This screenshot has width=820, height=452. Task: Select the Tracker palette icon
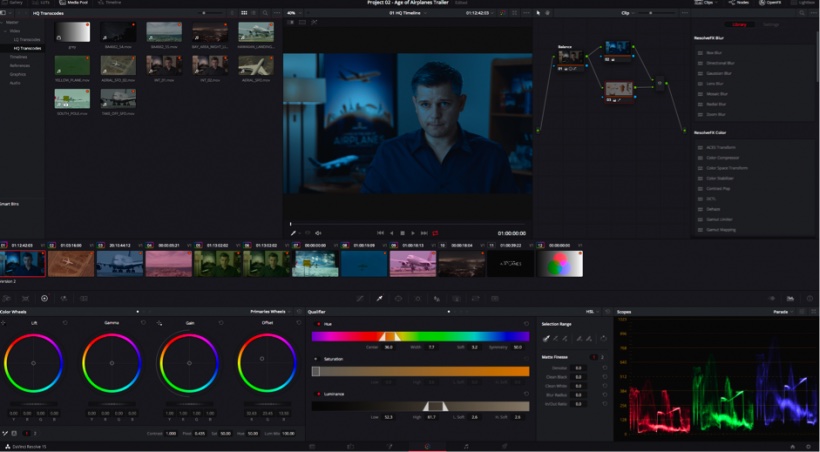tap(418, 299)
